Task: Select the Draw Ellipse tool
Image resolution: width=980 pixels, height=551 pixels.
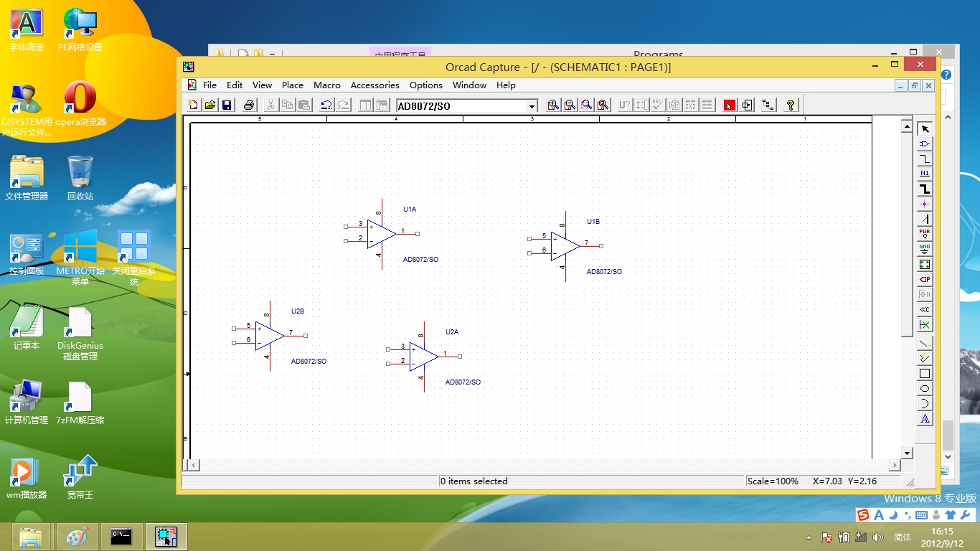Action: (925, 388)
